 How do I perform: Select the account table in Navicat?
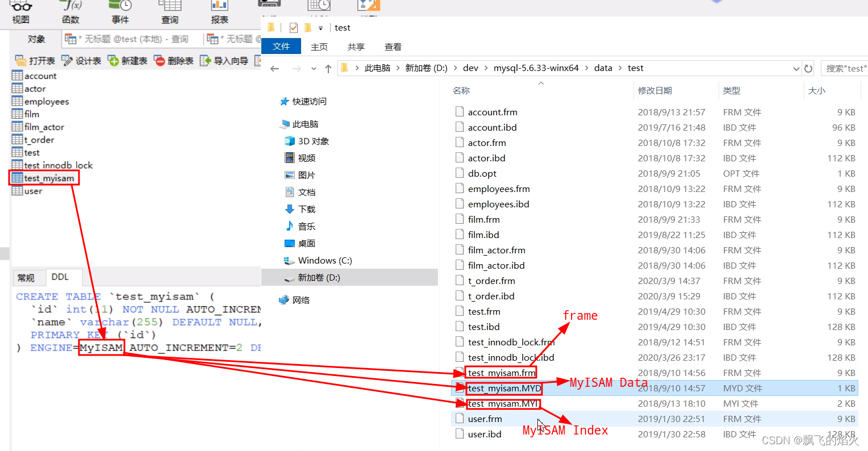[x=35, y=76]
